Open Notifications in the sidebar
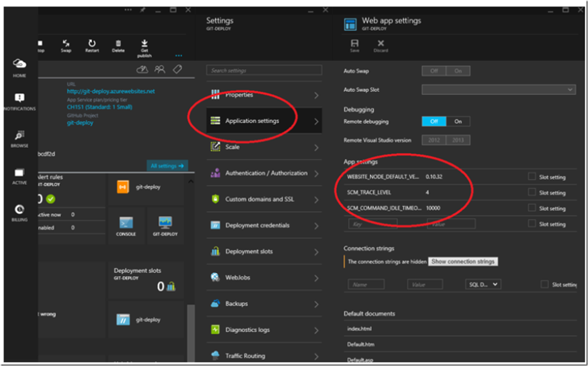 tap(19, 102)
